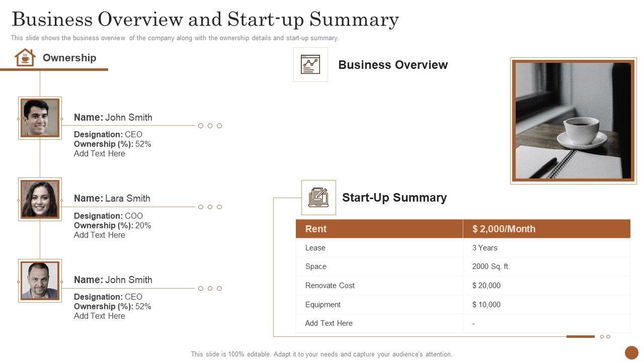The width and height of the screenshot is (644, 362).
Task: Click the Lease row label
Action: coord(315,248)
